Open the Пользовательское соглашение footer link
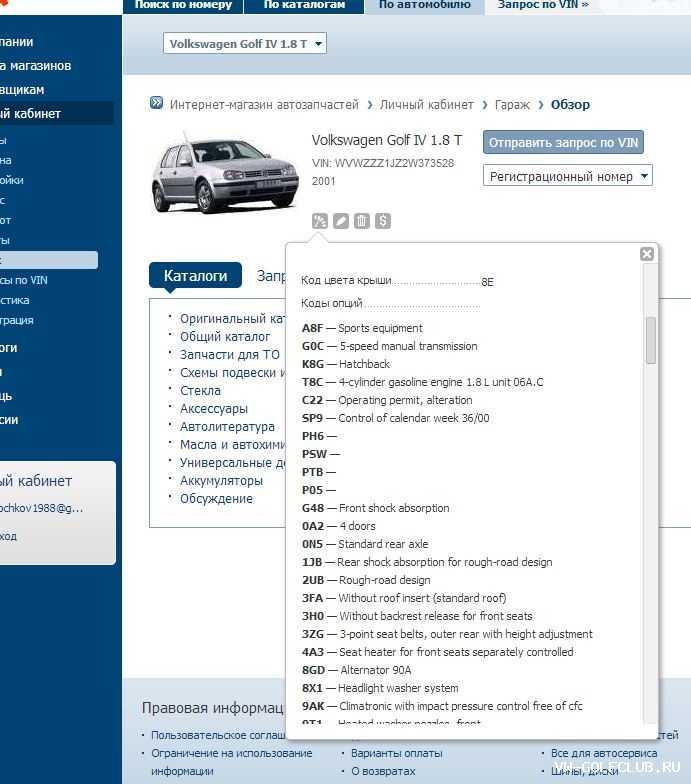691x784 pixels. click(x=218, y=735)
